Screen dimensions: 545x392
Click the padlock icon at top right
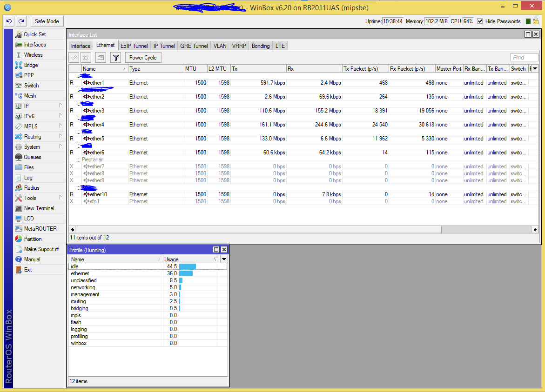(x=536, y=21)
